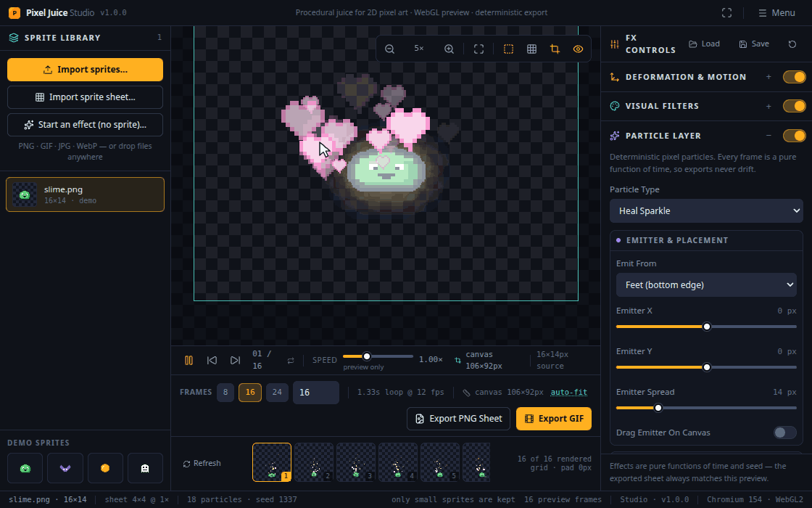Click Start an effect (no sprite)

tap(85, 124)
